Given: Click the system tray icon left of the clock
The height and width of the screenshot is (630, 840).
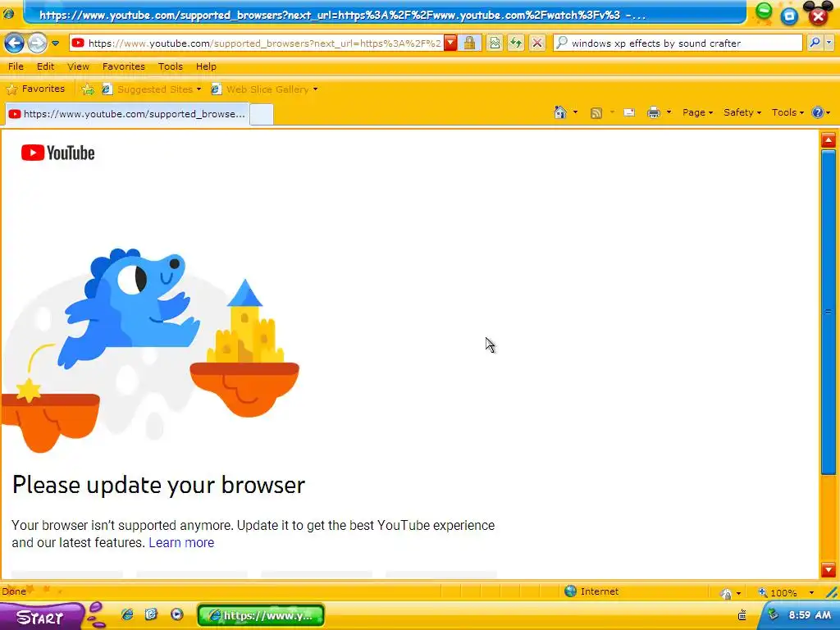Looking at the screenshot, I should [x=742, y=615].
